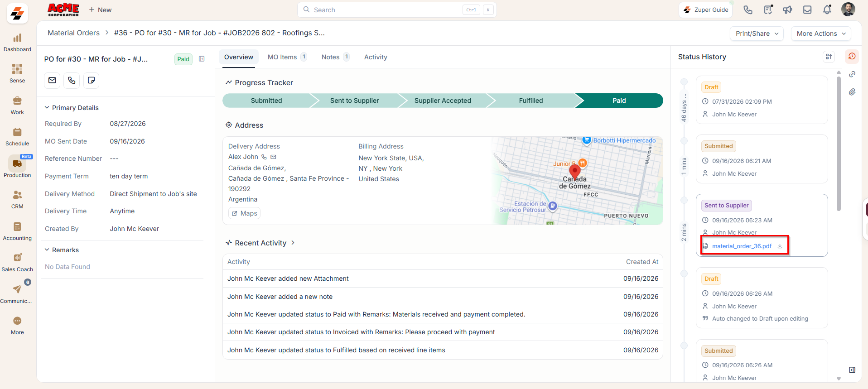Open Sales Coach in sidebar

click(x=17, y=263)
